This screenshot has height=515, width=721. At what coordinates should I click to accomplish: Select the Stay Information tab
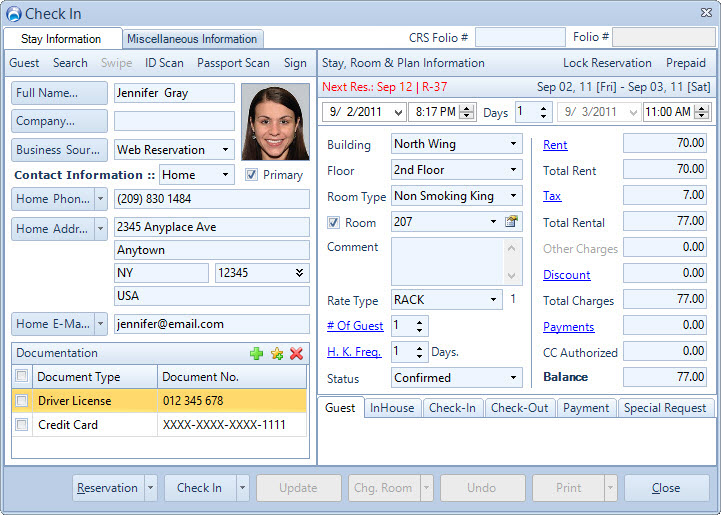pyautogui.click(x=61, y=39)
